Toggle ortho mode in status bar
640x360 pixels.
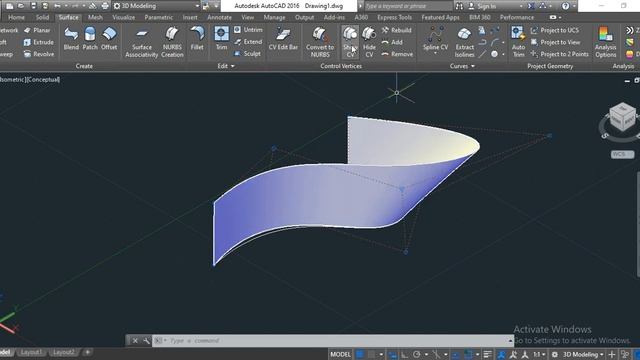(404, 354)
